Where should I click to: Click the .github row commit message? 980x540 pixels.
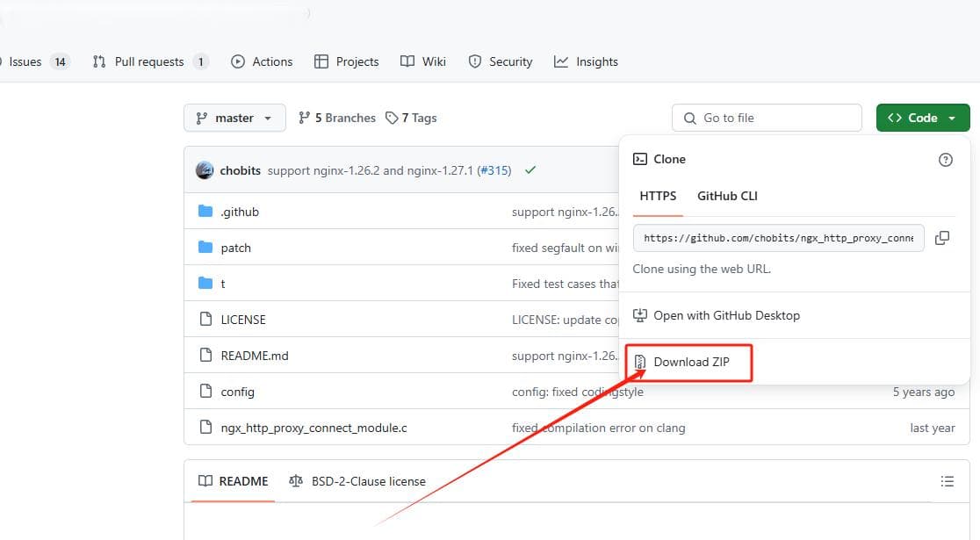pos(565,212)
